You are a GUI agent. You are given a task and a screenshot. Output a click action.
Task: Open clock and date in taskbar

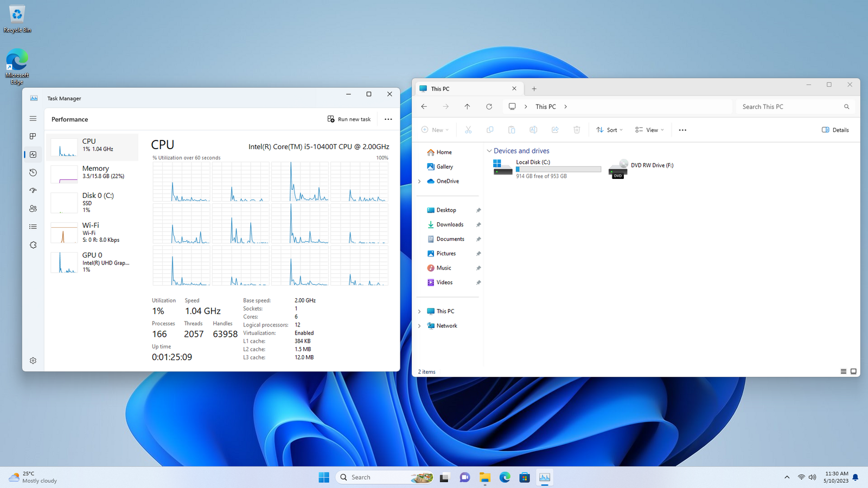pyautogui.click(x=836, y=477)
